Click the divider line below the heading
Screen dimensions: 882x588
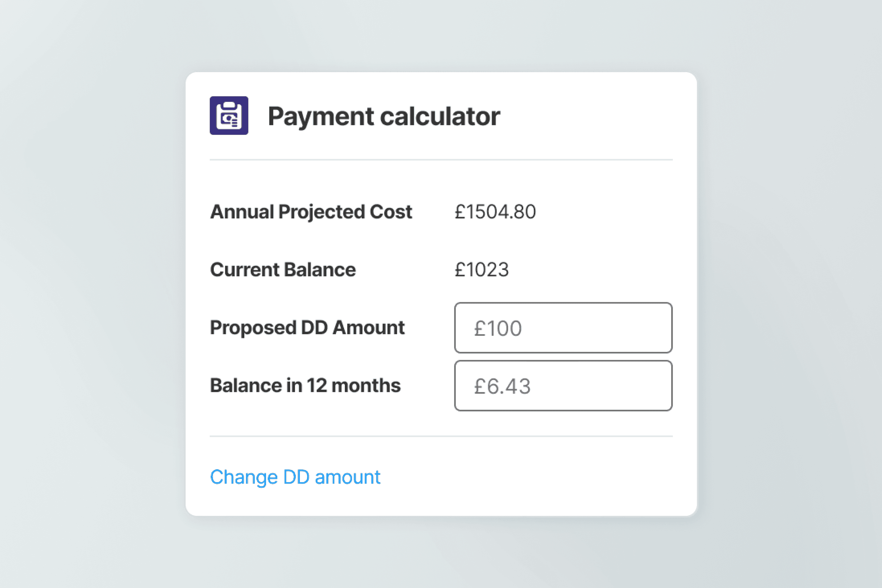pos(441,160)
